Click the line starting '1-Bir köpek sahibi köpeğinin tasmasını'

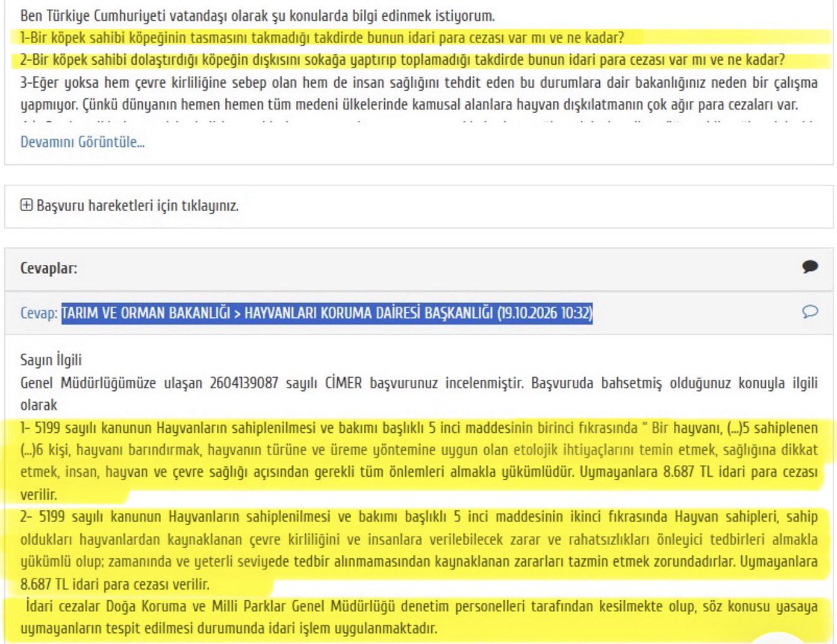pyautogui.click(x=322, y=38)
